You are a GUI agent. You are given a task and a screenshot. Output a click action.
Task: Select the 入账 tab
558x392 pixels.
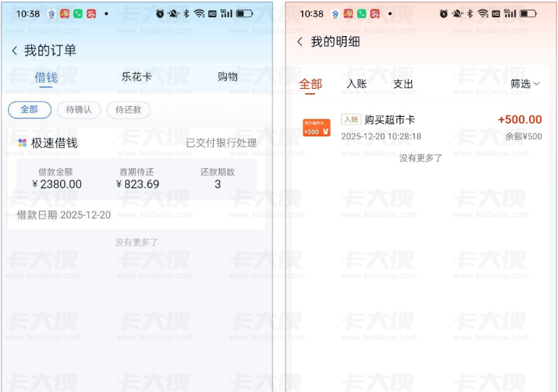click(x=356, y=84)
